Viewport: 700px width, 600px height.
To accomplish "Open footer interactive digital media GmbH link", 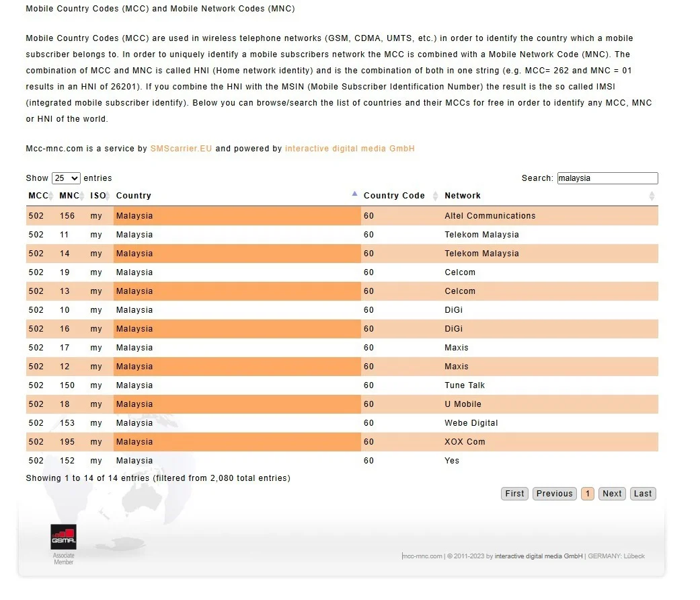I will tap(539, 556).
